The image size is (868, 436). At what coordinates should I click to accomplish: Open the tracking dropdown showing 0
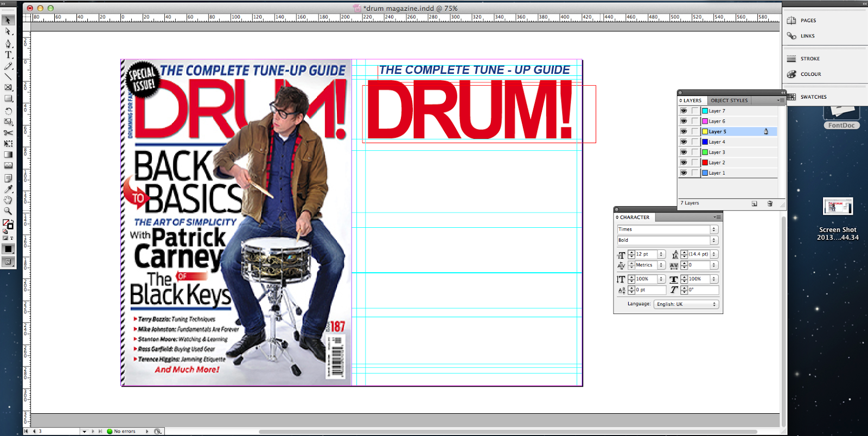714,265
